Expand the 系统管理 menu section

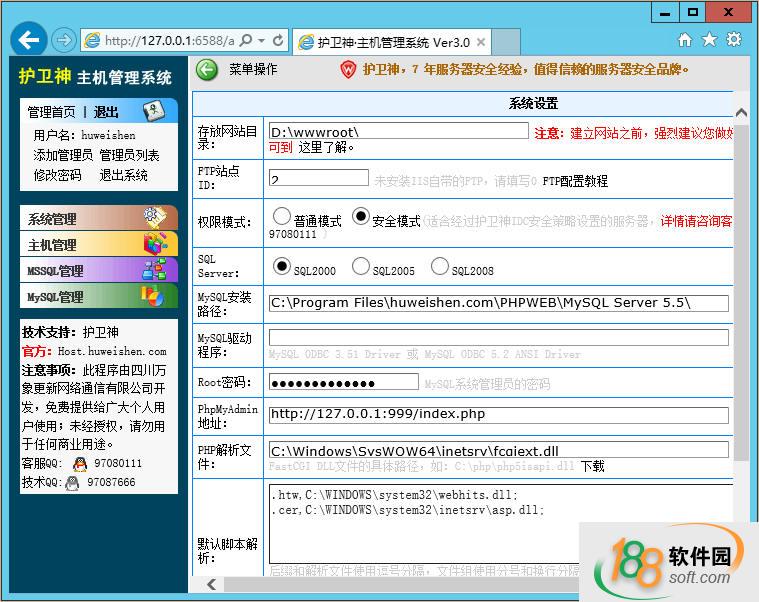coord(98,219)
